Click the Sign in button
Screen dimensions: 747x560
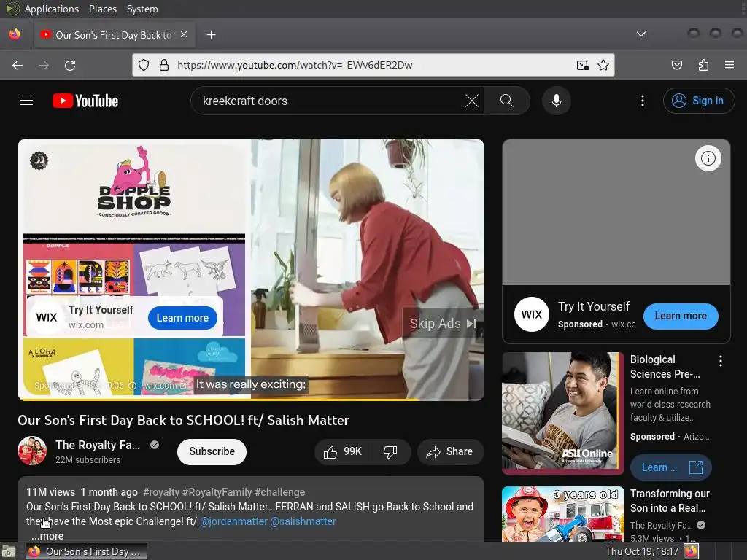[x=698, y=101]
